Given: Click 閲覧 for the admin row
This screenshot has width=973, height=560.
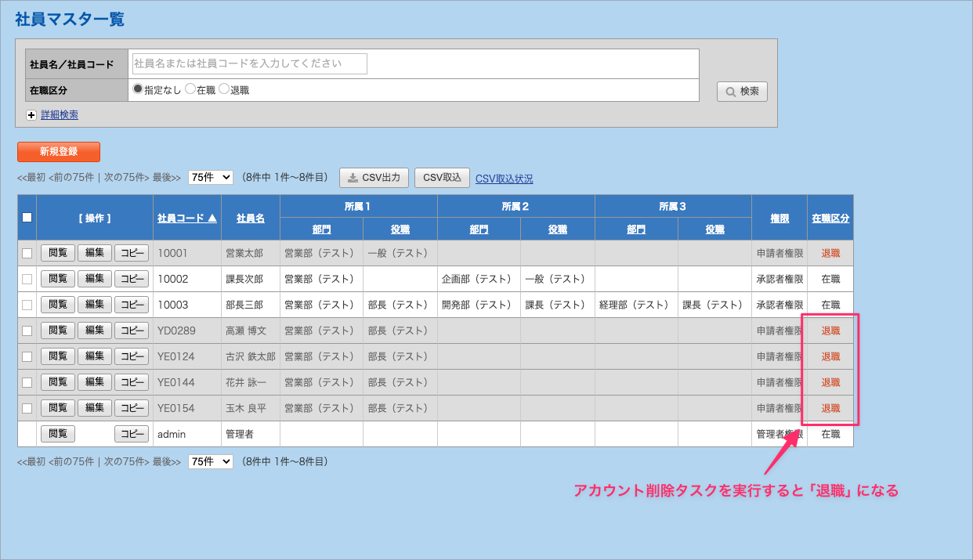Looking at the screenshot, I should pos(58,434).
